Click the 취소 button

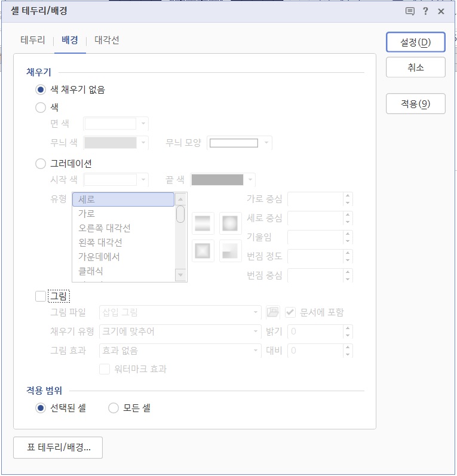click(x=415, y=67)
